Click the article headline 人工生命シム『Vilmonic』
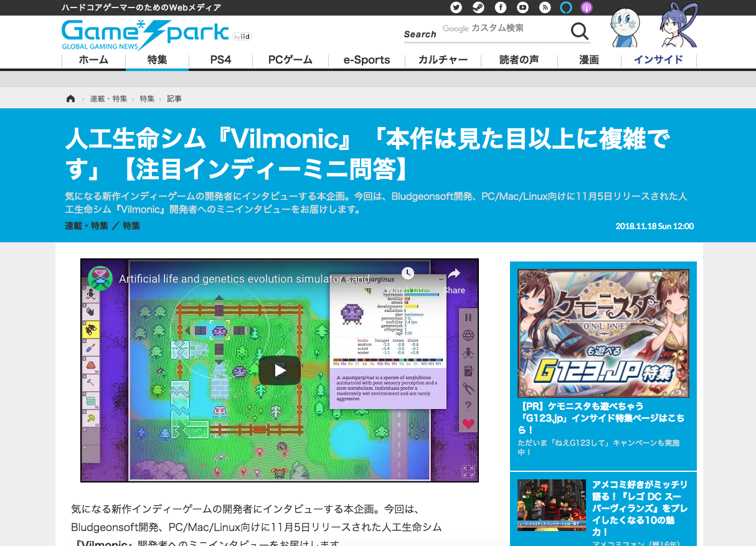This screenshot has height=546, width=756. click(x=367, y=153)
